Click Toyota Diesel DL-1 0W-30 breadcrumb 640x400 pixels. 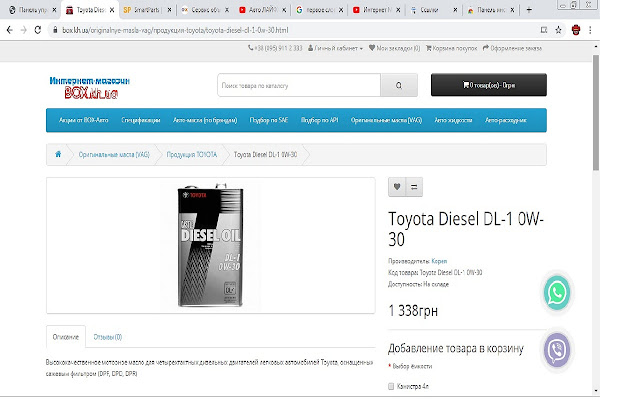point(265,155)
